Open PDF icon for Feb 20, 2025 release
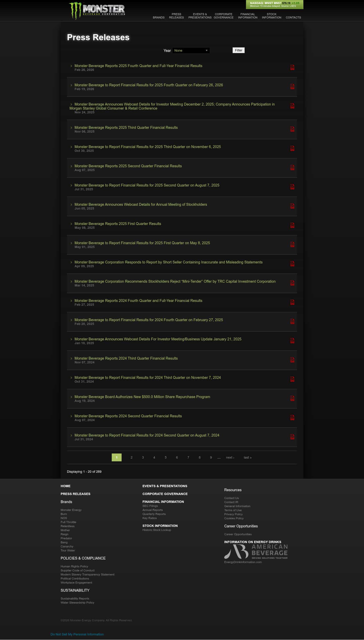 pyautogui.click(x=292, y=321)
